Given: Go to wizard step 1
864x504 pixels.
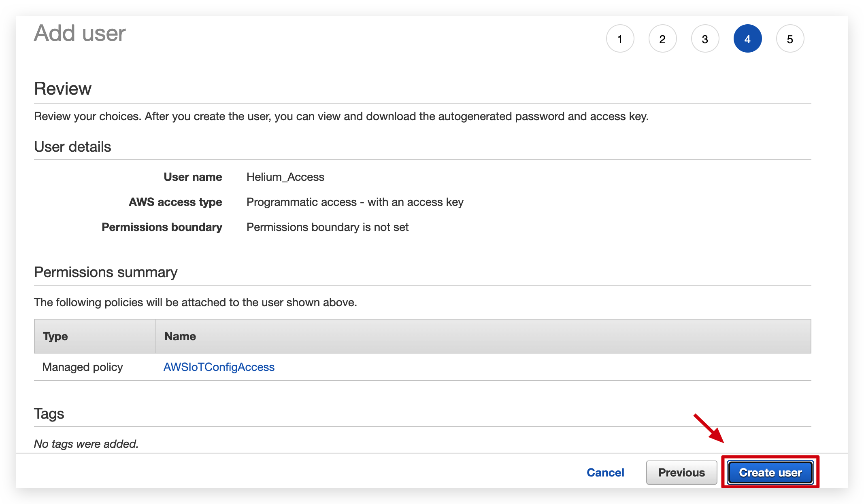Looking at the screenshot, I should coord(620,39).
